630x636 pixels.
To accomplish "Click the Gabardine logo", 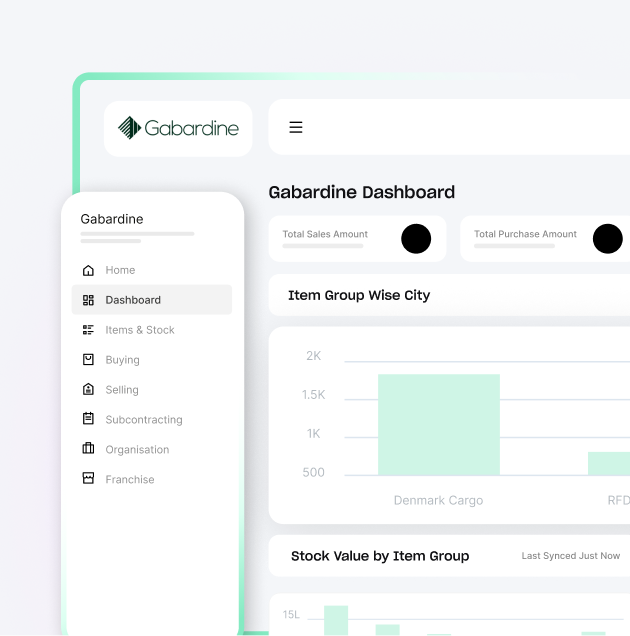I will click(178, 128).
